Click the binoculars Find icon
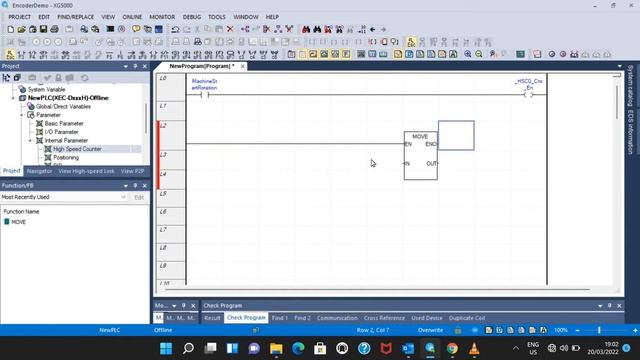 pyautogui.click(x=306, y=29)
